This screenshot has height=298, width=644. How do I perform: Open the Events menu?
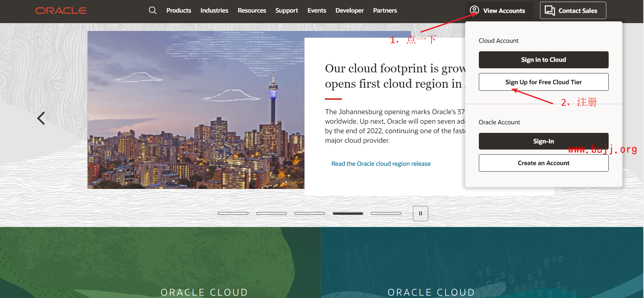click(317, 11)
